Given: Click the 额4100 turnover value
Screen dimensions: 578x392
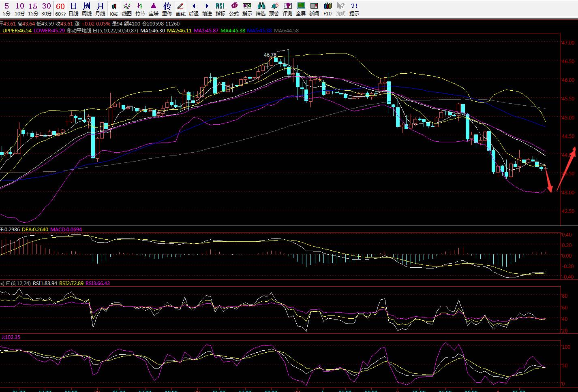Looking at the screenshot, I should (x=132, y=24).
